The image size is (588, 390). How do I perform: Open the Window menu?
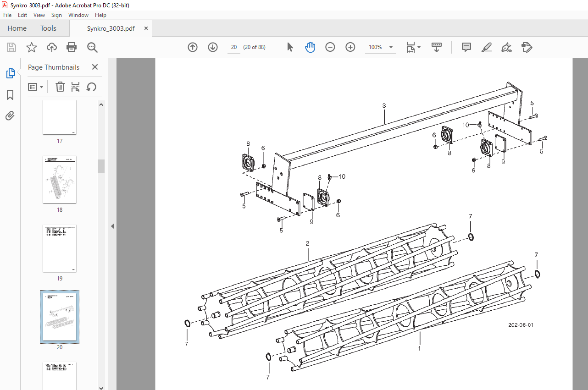(x=78, y=15)
